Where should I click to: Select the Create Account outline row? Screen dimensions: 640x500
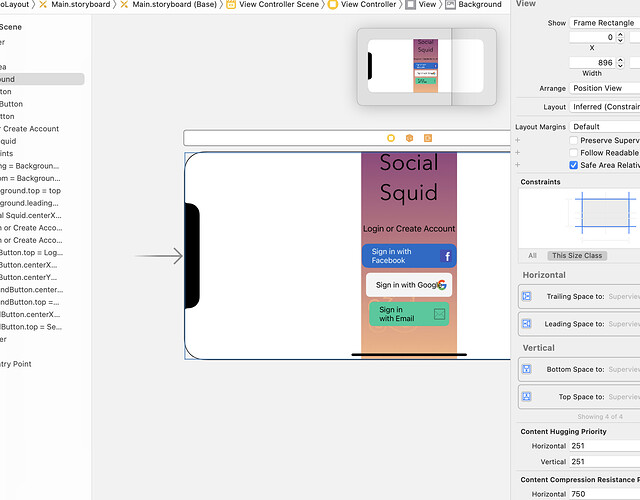(x=42, y=129)
